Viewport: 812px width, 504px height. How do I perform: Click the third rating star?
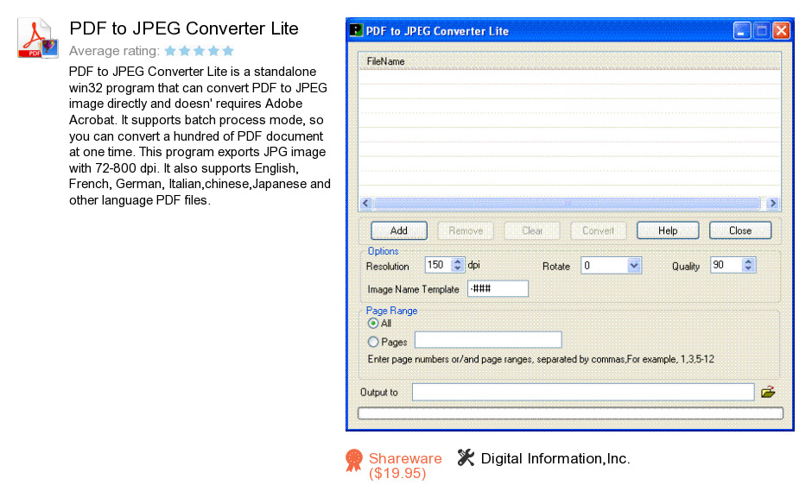pos(199,51)
